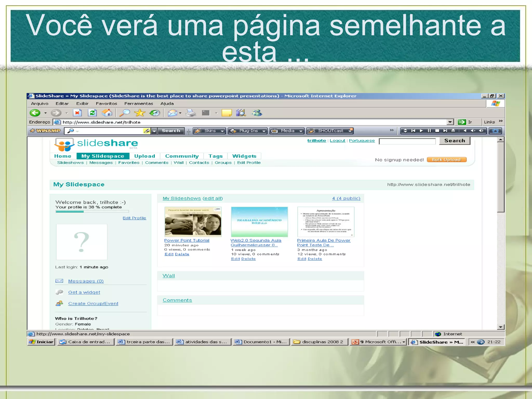This screenshot has height=399, width=532.
Task: Click the page vertical scrollbar thumb
Action: [501, 177]
